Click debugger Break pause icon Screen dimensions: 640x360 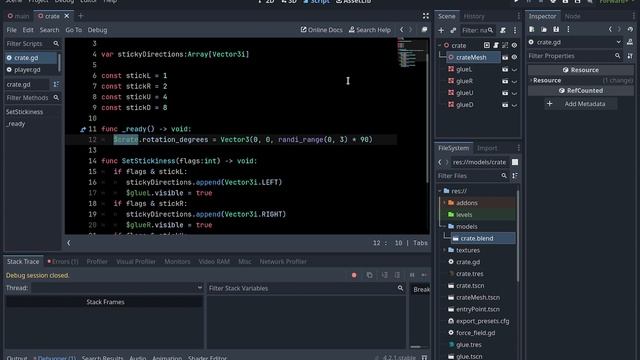click(x=412, y=276)
